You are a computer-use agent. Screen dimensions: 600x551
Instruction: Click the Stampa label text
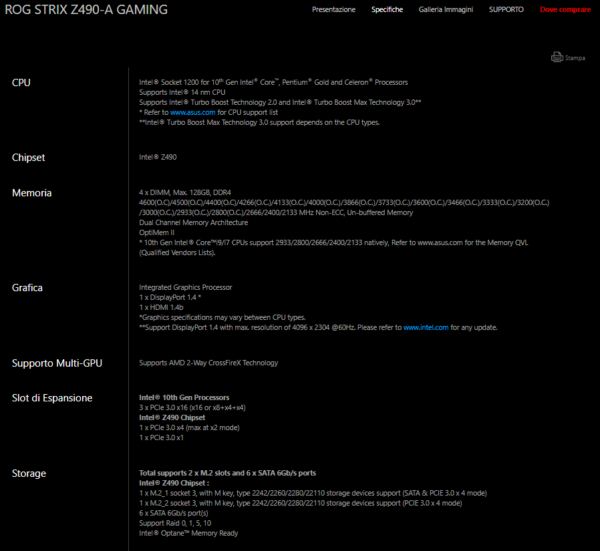[x=575, y=58]
